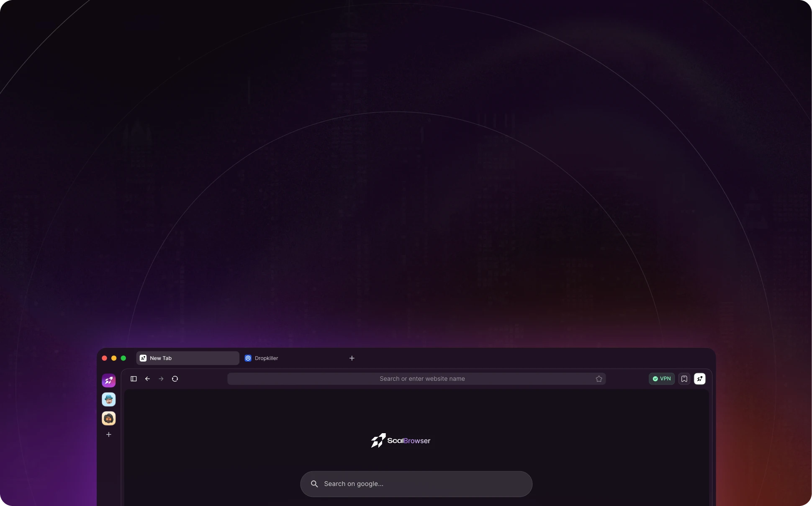Click the green maximize window button
This screenshot has width=812, height=506.
click(x=123, y=358)
